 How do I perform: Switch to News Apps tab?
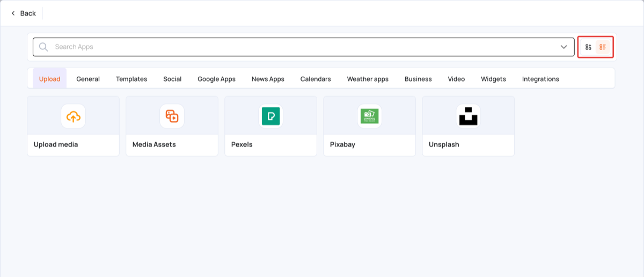tap(268, 79)
